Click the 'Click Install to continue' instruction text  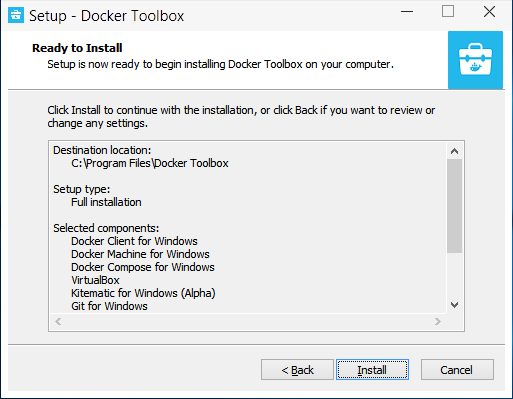click(x=241, y=117)
